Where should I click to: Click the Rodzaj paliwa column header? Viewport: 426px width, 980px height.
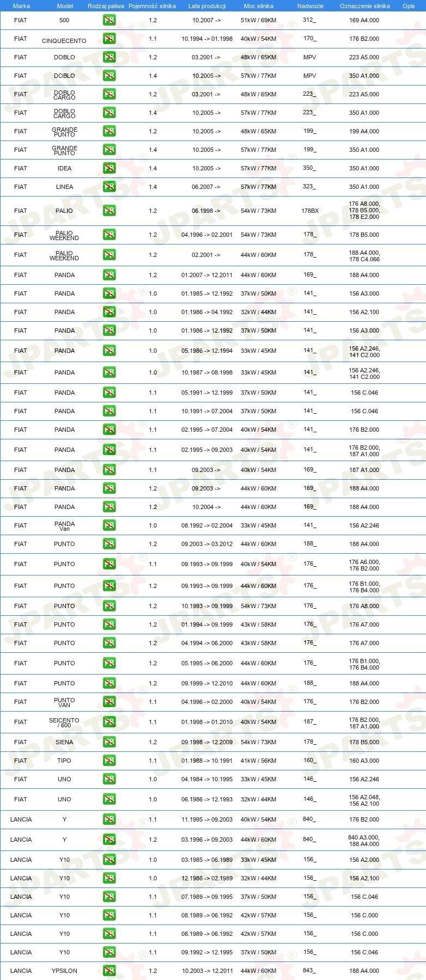pyautogui.click(x=106, y=6)
